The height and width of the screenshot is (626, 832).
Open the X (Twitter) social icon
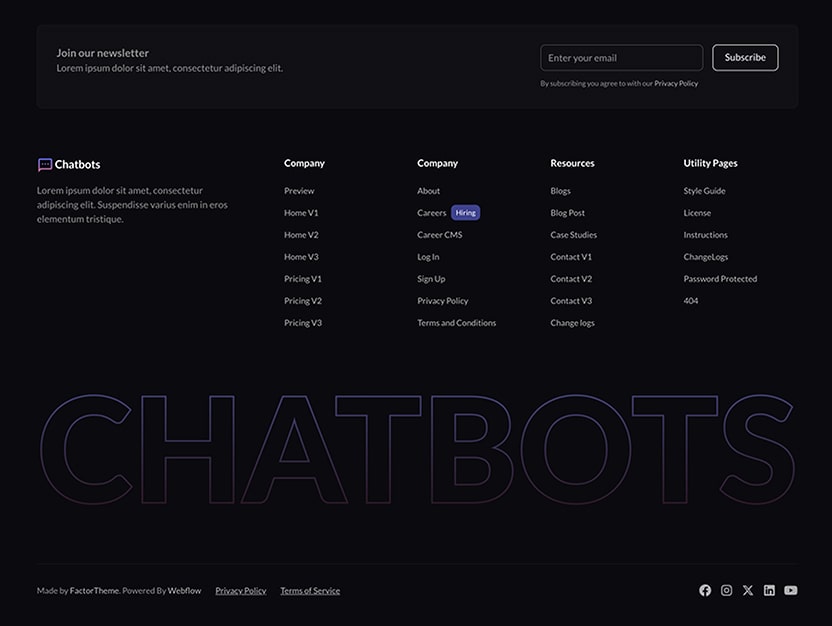(x=747, y=590)
